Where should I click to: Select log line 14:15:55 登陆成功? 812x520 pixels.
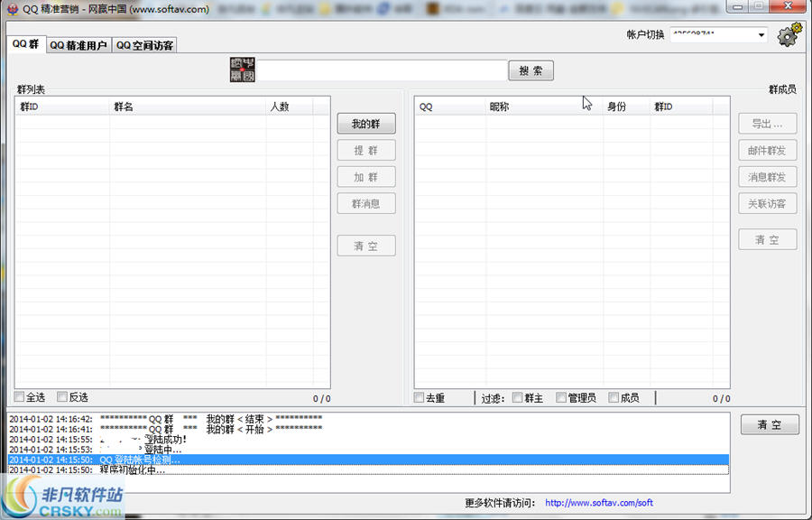[x=368, y=440]
